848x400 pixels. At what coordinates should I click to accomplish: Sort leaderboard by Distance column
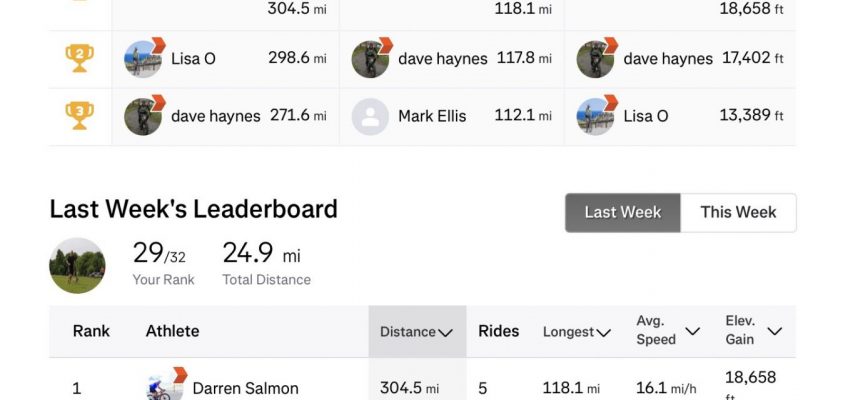tap(416, 332)
